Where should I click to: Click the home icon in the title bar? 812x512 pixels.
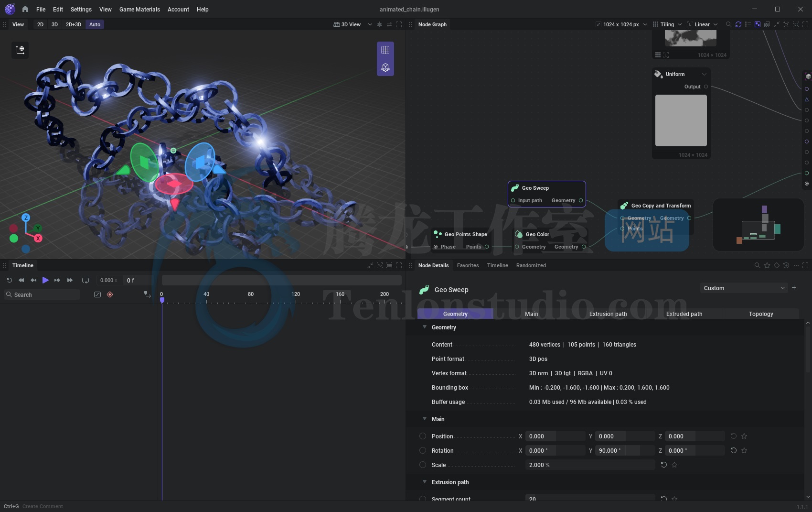click(25, 9)
